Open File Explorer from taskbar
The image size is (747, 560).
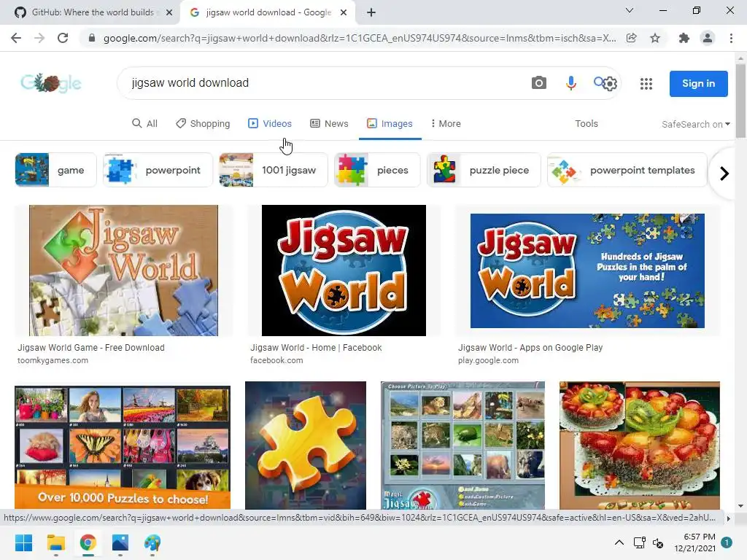point(55,542)
